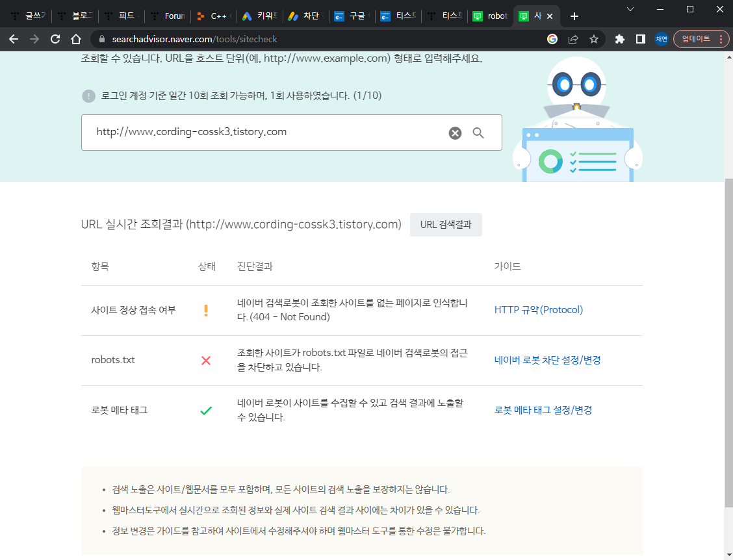Toggle the browser side panel
Screen dimensions: 733x560
[641, 39]
